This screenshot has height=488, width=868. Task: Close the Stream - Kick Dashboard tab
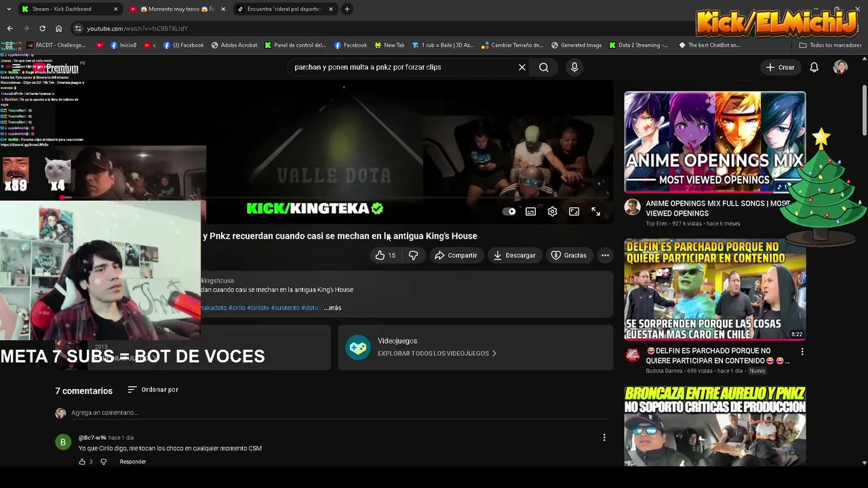[x=115, y=9]
